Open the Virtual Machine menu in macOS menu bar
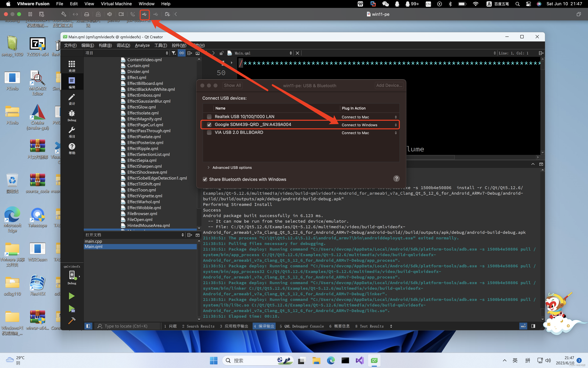 pyautogui.click(x=116, y=4)
